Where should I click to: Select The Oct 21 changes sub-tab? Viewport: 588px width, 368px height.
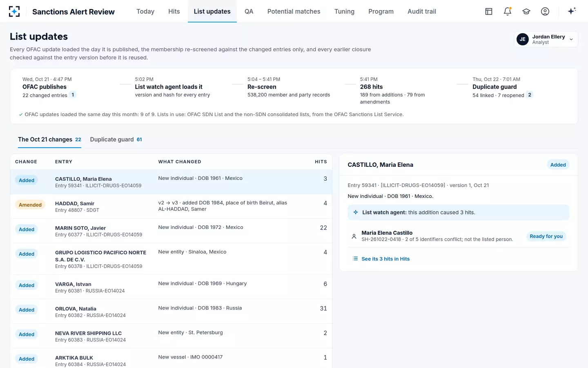pyautogui.click(x=49, y=139)
